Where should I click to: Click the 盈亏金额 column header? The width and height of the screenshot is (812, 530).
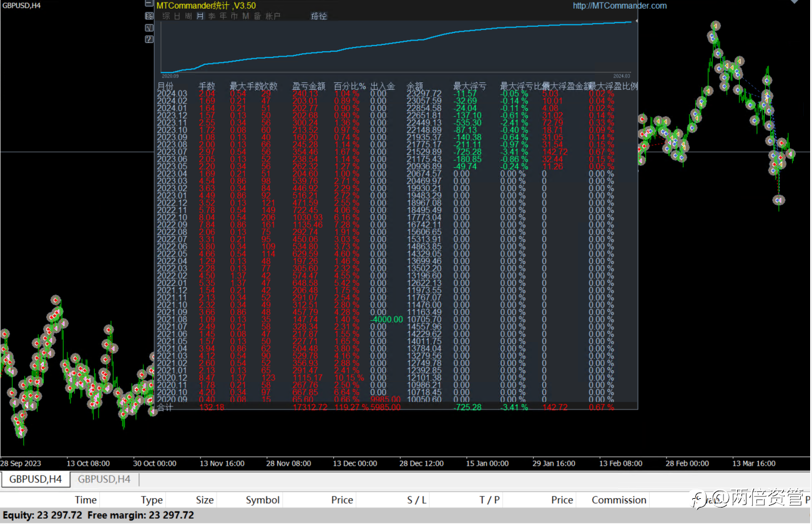[309, 86]
